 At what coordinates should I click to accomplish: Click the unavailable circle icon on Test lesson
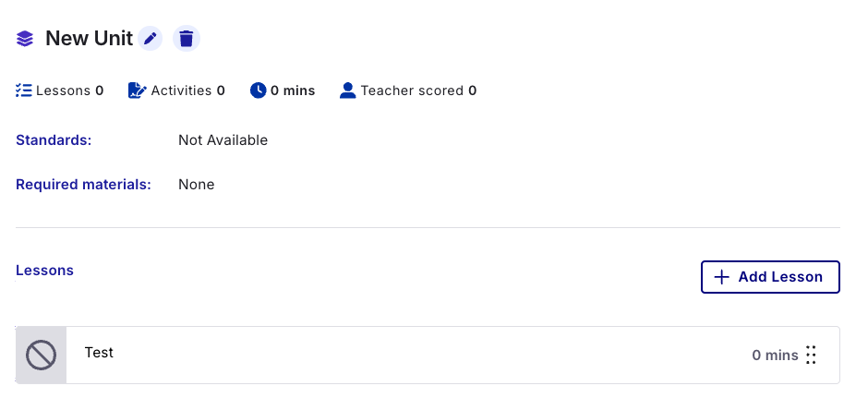(42, 355)
